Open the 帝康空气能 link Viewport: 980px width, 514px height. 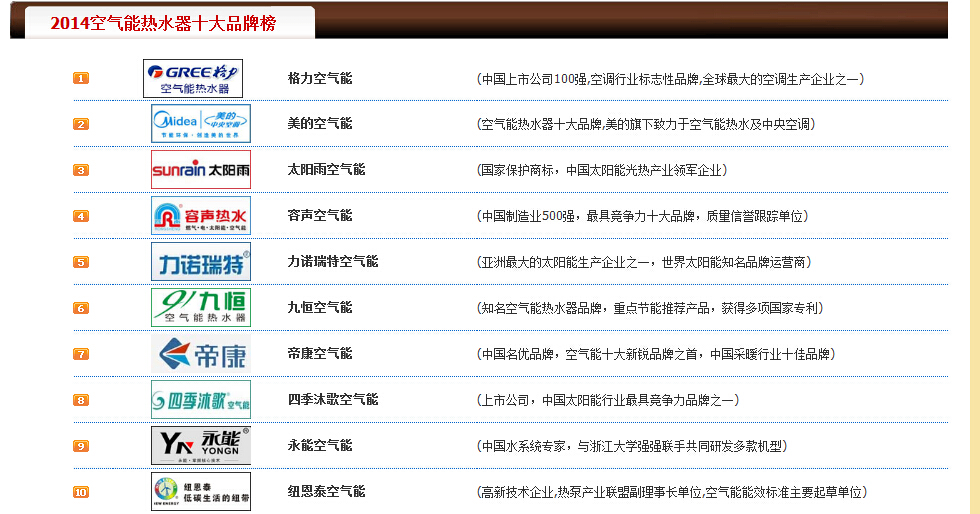click(x=319, y=353)
